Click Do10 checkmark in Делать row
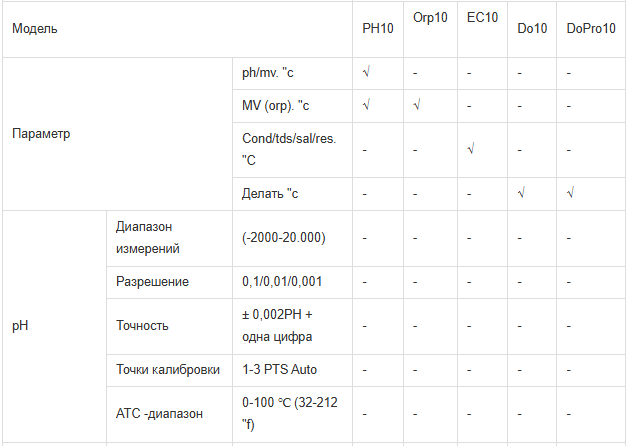 point(521,193)
